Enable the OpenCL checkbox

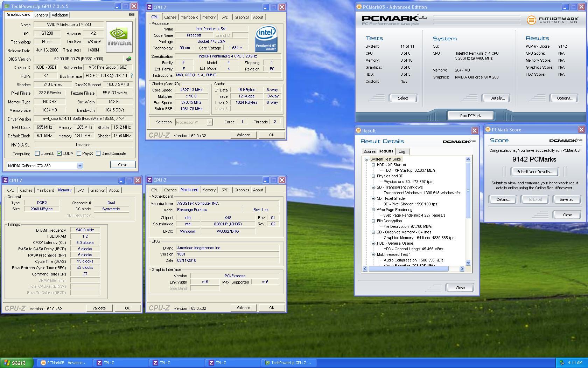37,154
